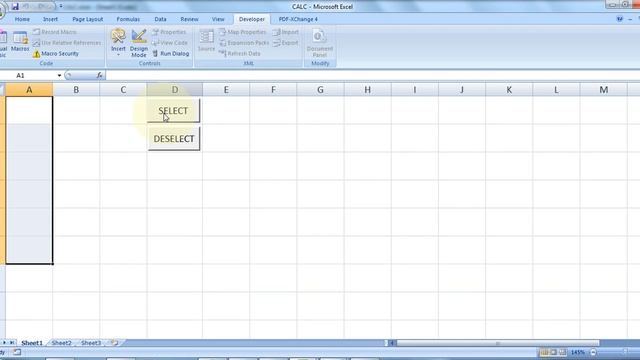This screenshot has height=360, width=640.
Task: Open the Document Panel
Action: pos(320,43)
